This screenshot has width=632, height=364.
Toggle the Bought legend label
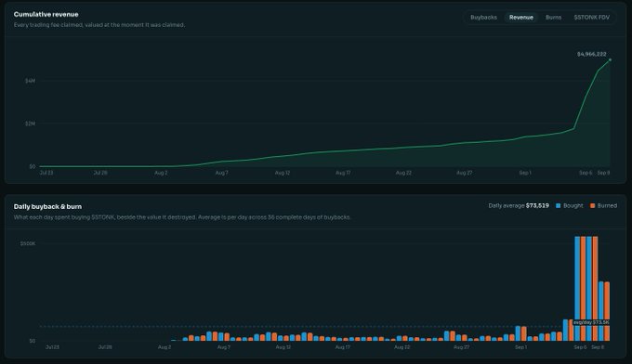[573, 206]
